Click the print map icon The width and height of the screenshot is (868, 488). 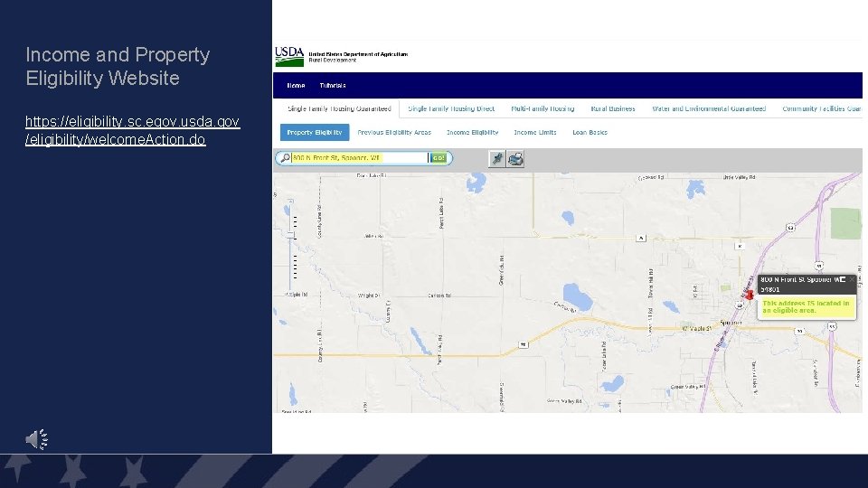click(515, 159)
